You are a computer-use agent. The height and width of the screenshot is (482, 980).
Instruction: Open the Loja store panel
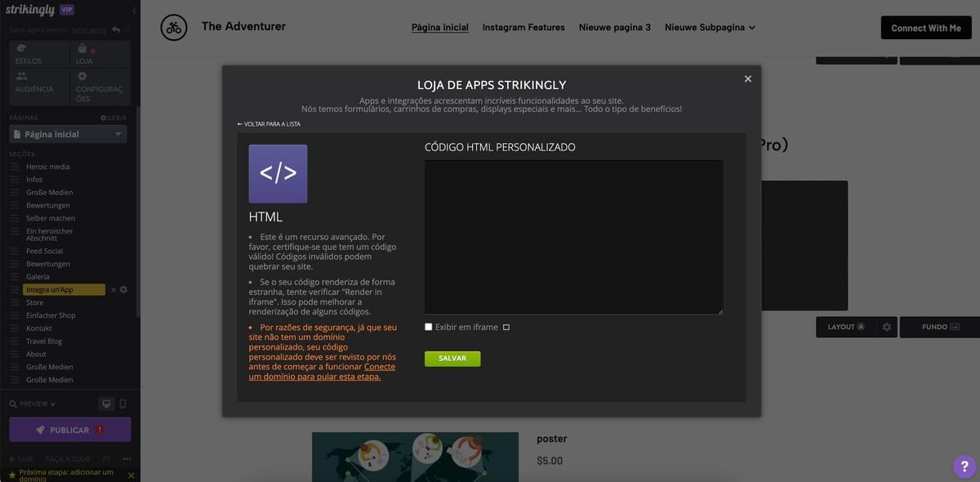[x=84, y=54]
